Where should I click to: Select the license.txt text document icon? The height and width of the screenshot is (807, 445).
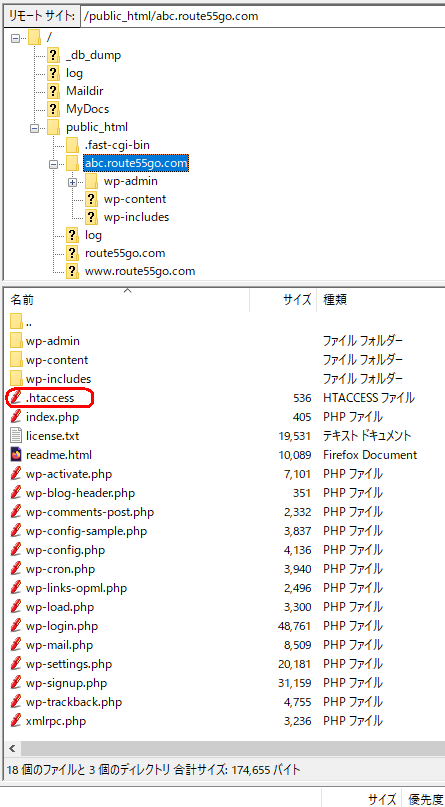click(16, 436)
